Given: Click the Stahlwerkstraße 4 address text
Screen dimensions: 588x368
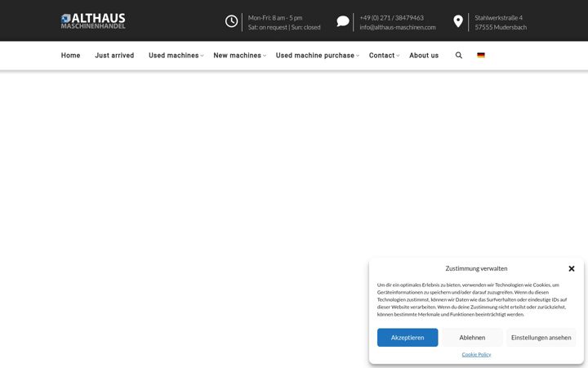Looking at the screenshot, I should point(498,18).
